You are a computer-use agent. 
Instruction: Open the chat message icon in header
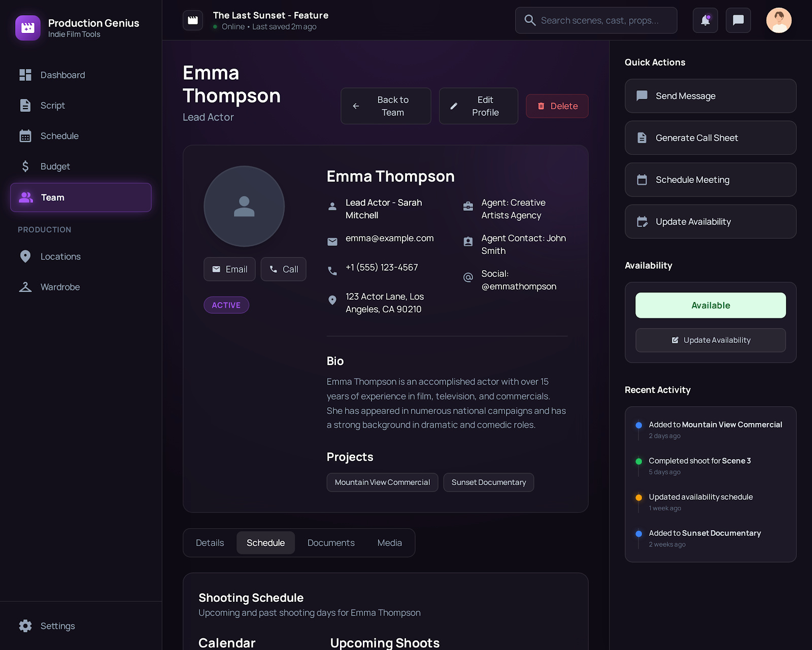[x=738, y=20]
